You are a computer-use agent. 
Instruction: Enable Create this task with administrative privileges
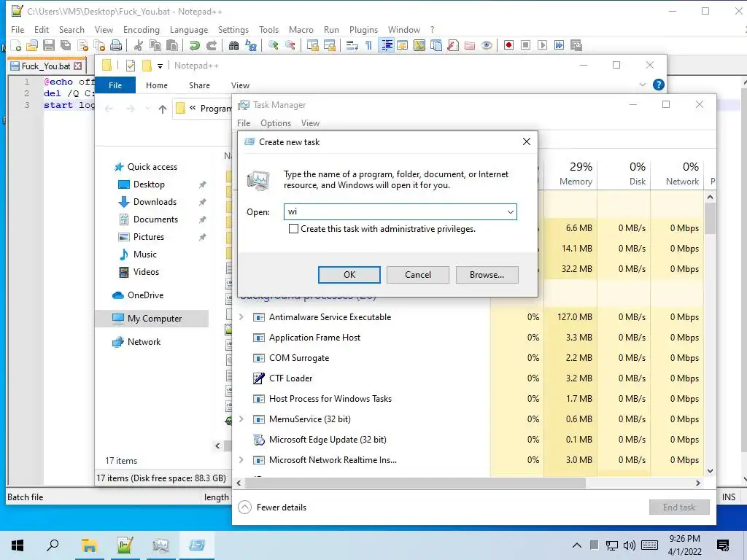(294, 229)
